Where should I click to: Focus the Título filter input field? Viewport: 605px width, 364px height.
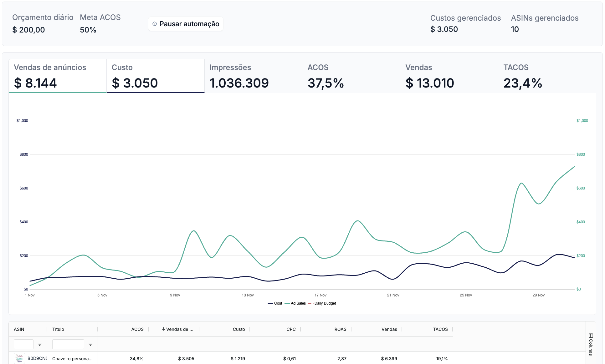[68, 344]
